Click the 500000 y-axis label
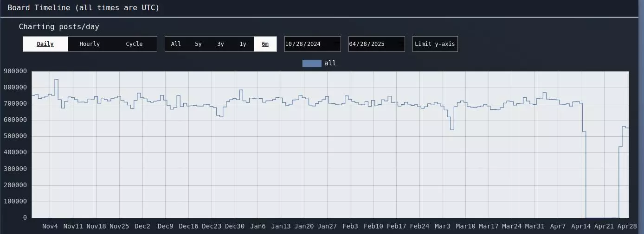This screenshot has width=644, height=234. pyautogui.click(x=15, y=136)
